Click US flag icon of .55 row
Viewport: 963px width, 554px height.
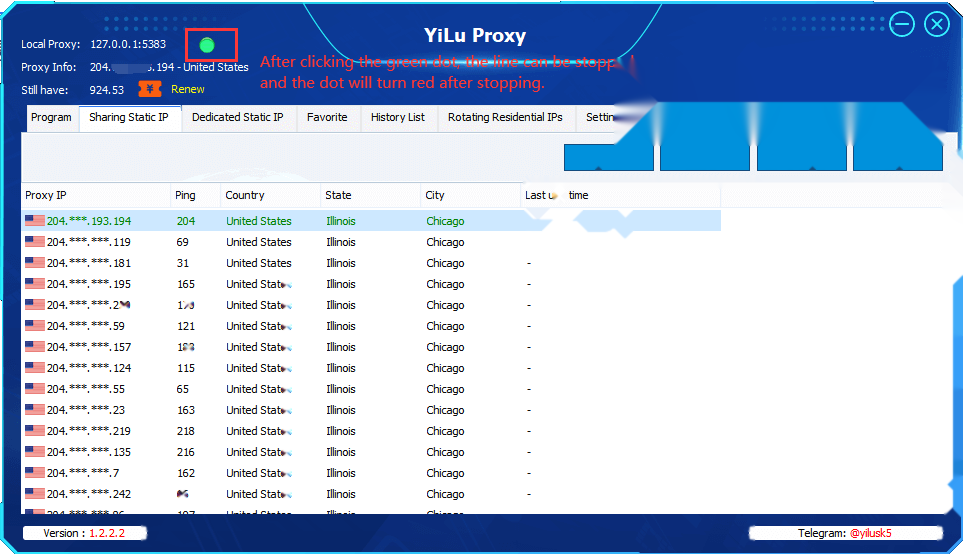point(34,388)
